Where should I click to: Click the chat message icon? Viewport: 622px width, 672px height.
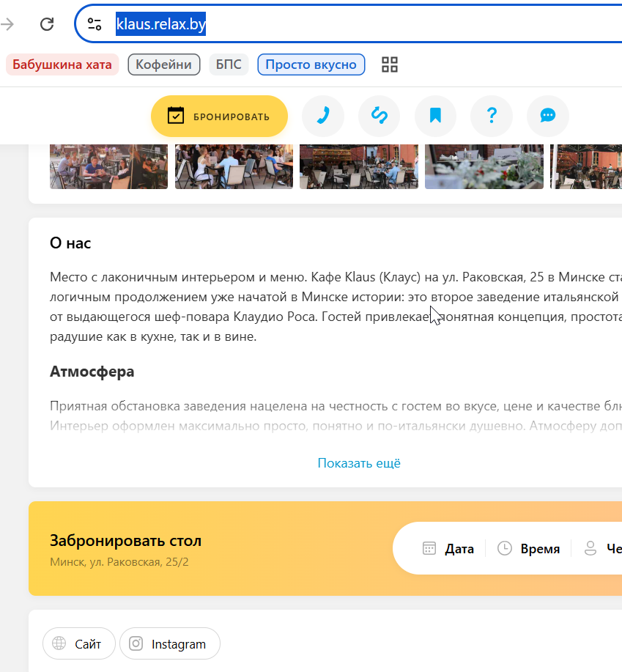coord(548,116)
